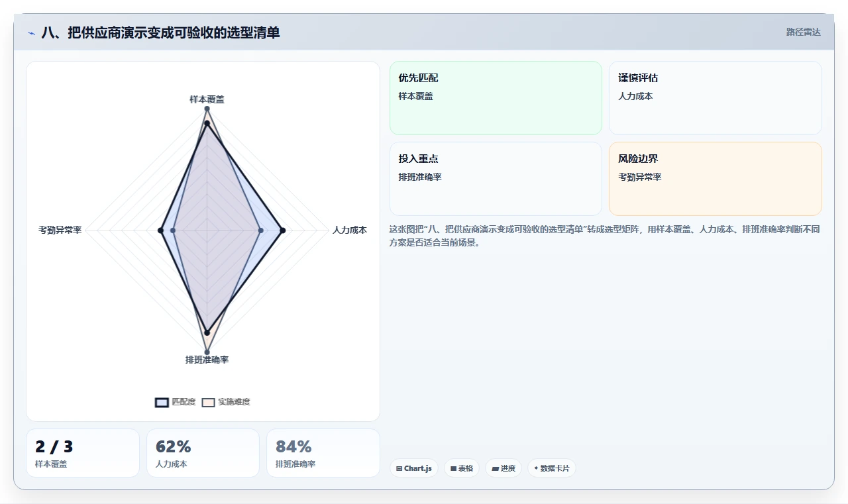Click the 2 / 3 样本覆盖 stat card
This screenshot has width=848, height=504.
pyautogui.click(x=83, y=453)
